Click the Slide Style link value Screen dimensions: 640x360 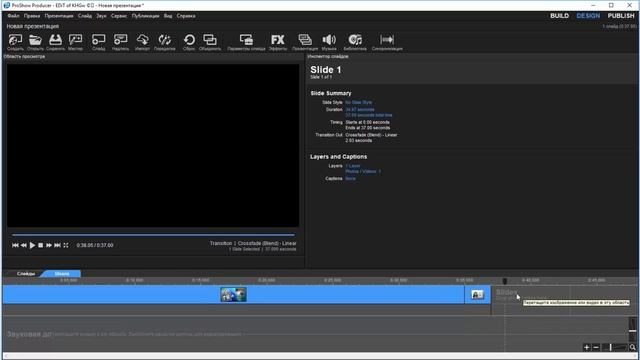[x=358, y=102]
